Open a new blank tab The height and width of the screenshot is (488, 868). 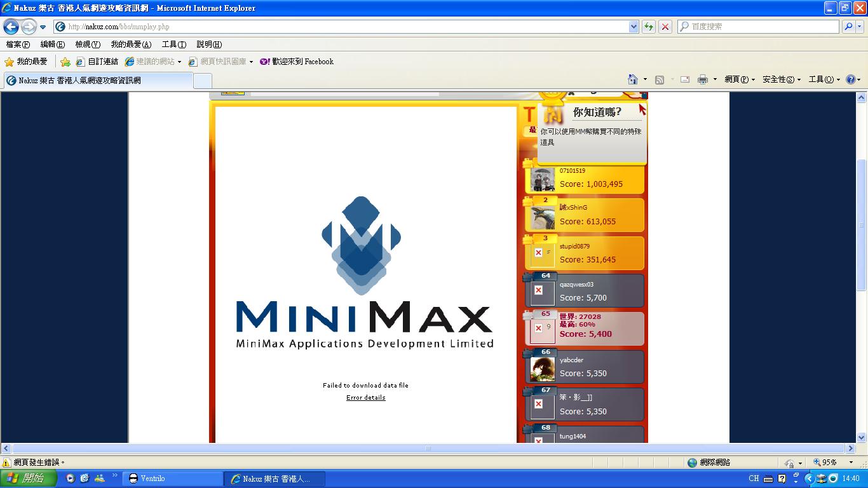coord(202,81)
